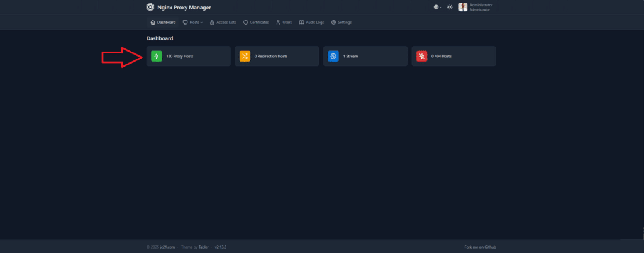Expand the Hosts dropdown menu
Viewport: 644px width, 253px height.
click(x=192, y=22)
